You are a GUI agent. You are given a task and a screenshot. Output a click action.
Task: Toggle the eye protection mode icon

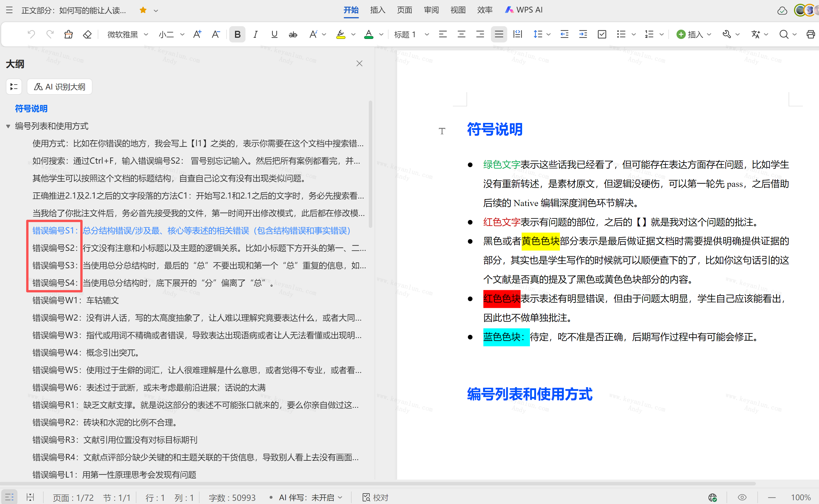pos(742,497)
